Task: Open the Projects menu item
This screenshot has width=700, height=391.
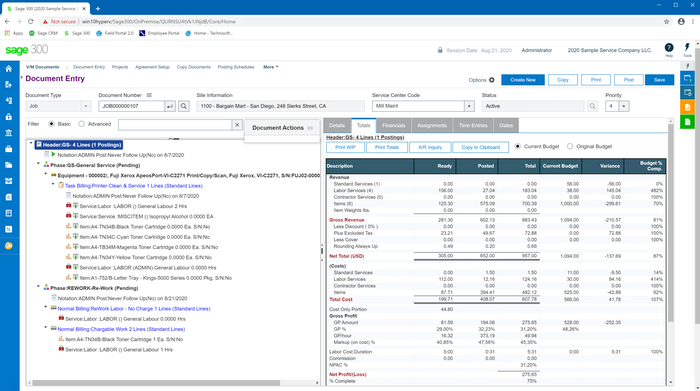Action: click(120, 67)
